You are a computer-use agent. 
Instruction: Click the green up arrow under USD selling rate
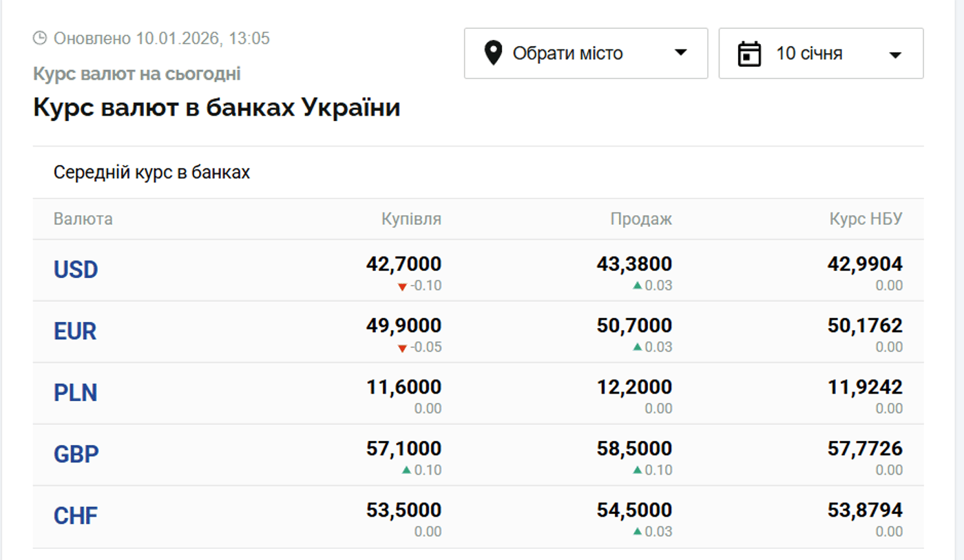point(638,286)
